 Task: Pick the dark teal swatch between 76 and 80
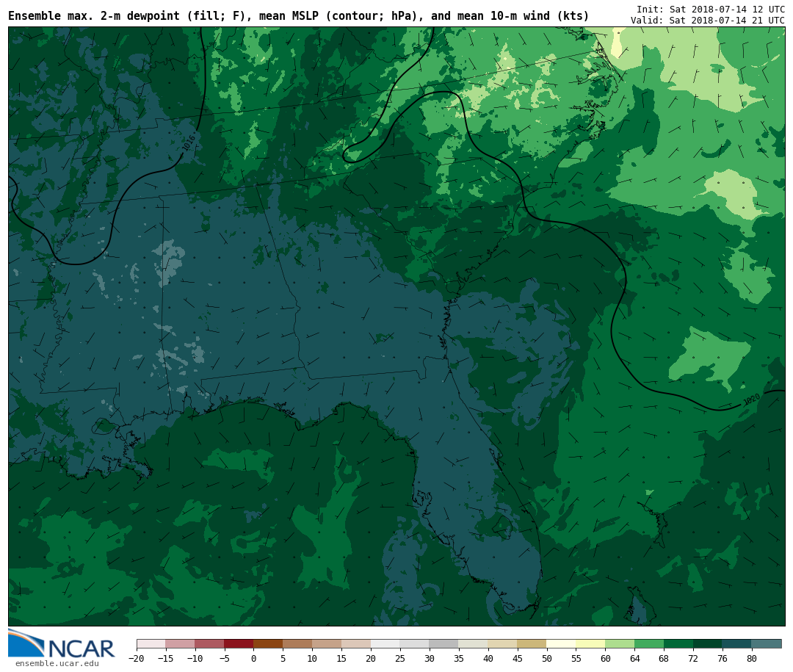736,644
